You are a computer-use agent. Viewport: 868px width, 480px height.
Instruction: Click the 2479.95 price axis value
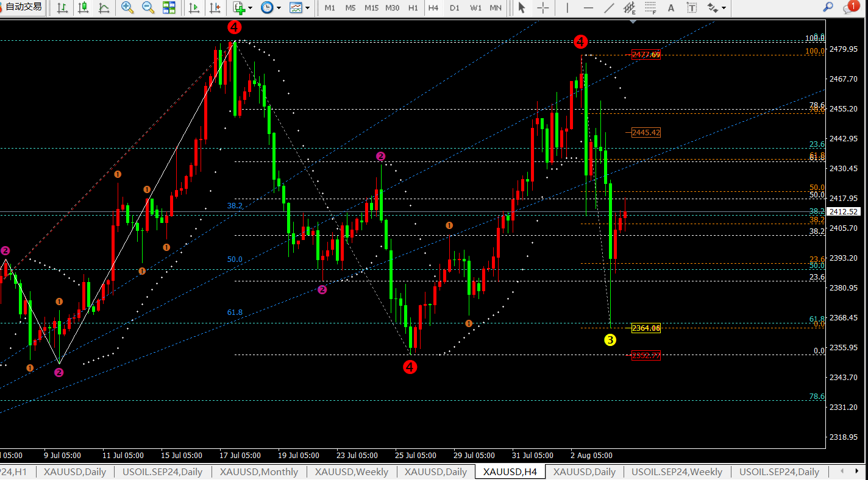coord(844,49)
